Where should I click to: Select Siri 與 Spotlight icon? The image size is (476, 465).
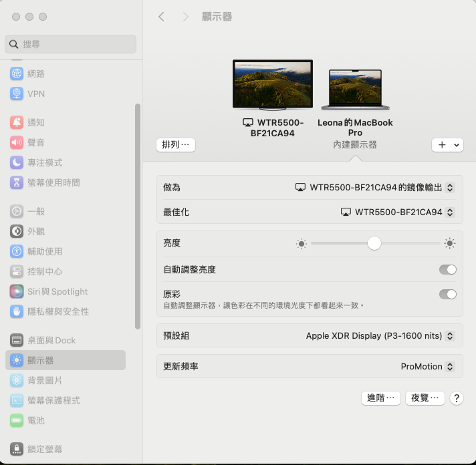[x=17, y=291]
